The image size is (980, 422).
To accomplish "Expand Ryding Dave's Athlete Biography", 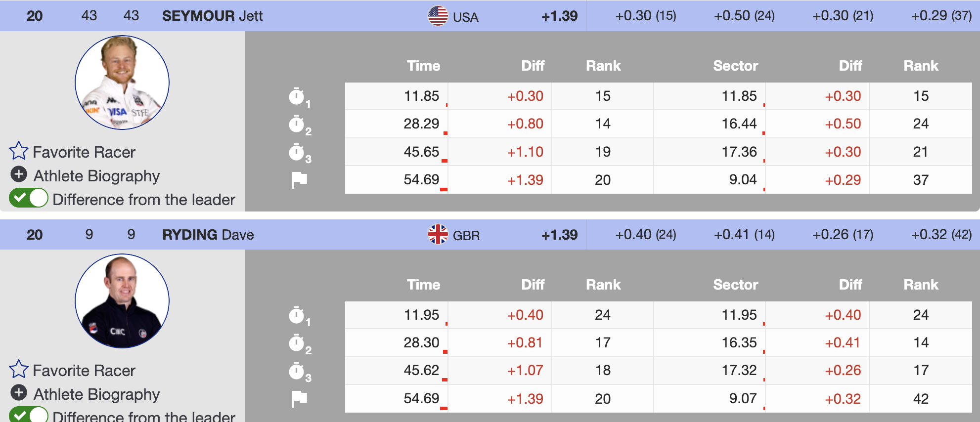I will pos(19,393).
